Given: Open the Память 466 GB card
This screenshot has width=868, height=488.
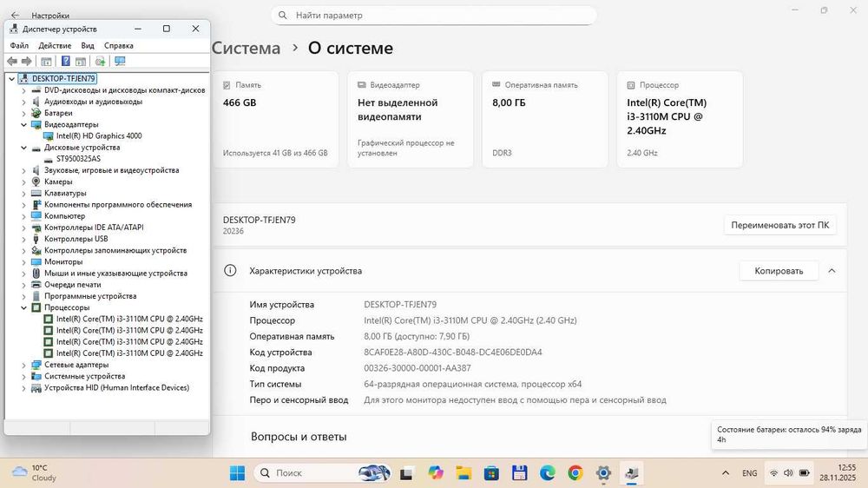Looking at the screenshot, I should [276, 119].
